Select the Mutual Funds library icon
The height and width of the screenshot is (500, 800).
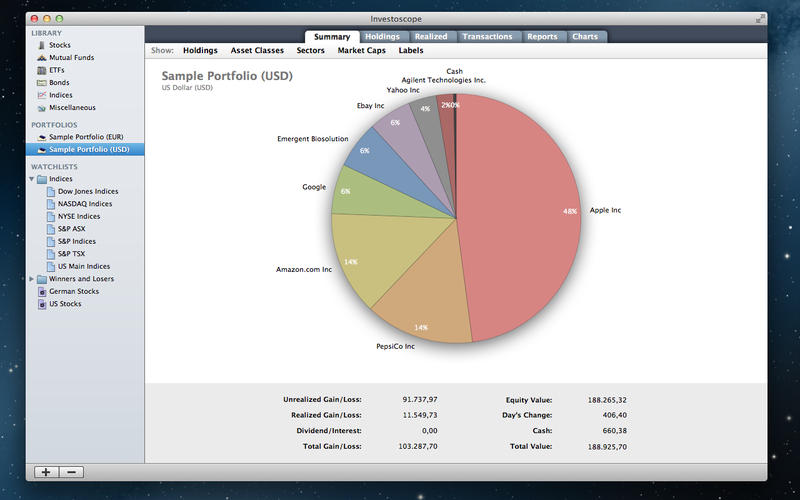[41, 58]
